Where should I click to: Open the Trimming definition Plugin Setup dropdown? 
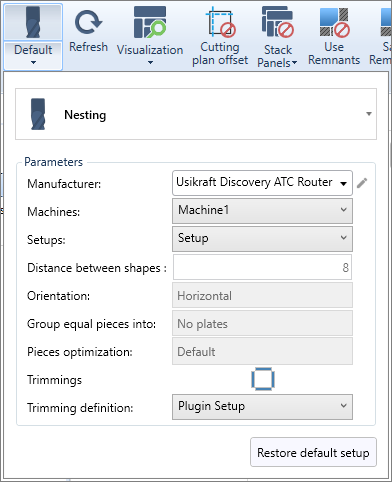pyautogui.click(x=262, y=407)
